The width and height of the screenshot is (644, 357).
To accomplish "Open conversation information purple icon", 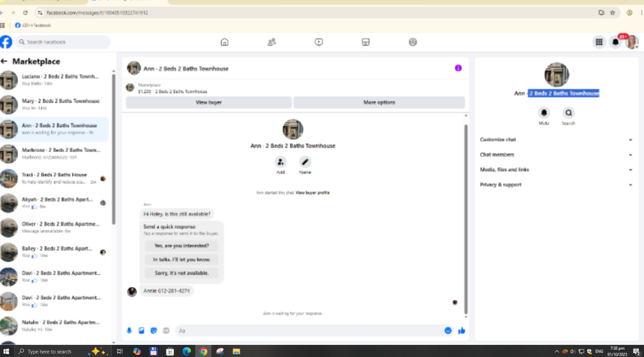I will pos(458,68).
